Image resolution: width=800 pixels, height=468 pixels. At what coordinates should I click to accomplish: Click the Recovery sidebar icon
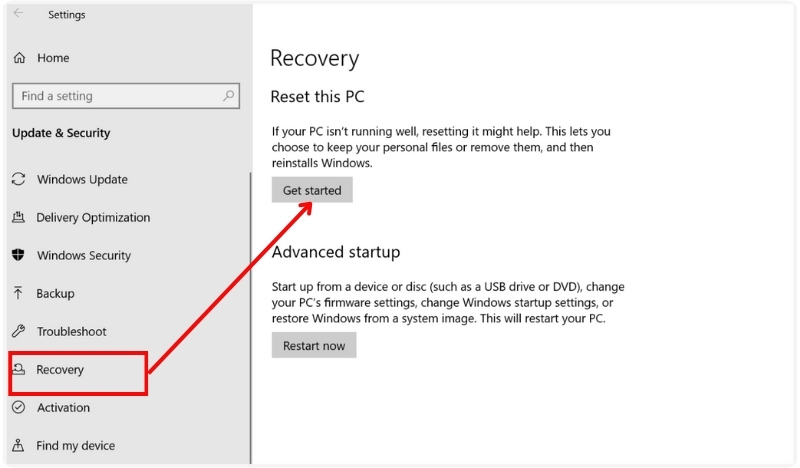(x=19, y=369)
